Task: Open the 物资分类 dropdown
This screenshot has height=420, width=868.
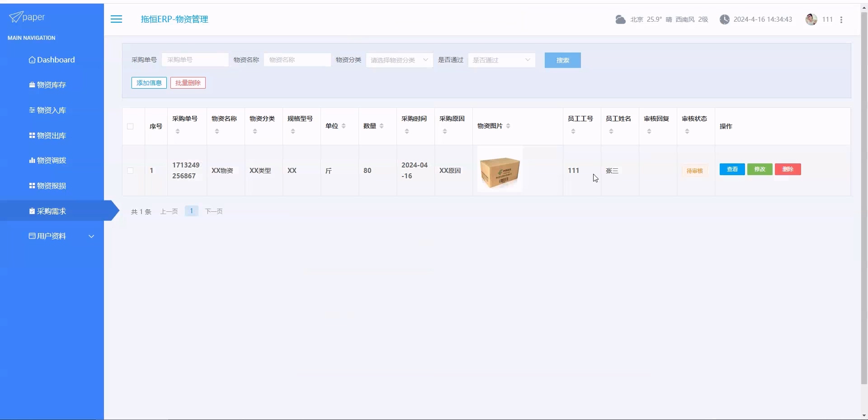Action: tap(399, 60)
